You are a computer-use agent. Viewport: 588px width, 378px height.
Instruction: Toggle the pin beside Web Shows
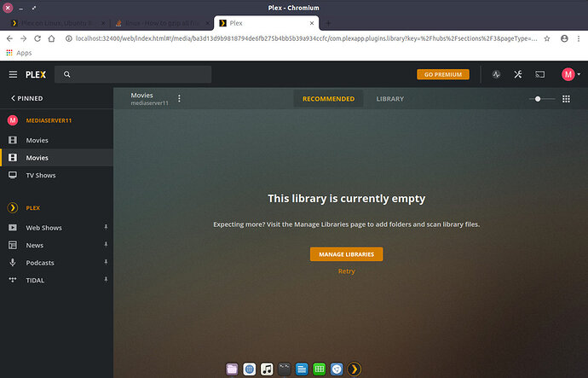(106, 227)
